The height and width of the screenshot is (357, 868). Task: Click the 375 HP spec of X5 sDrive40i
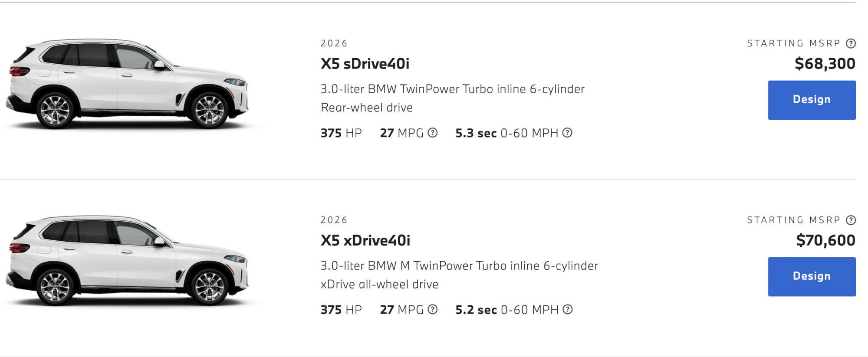[341, 133]
